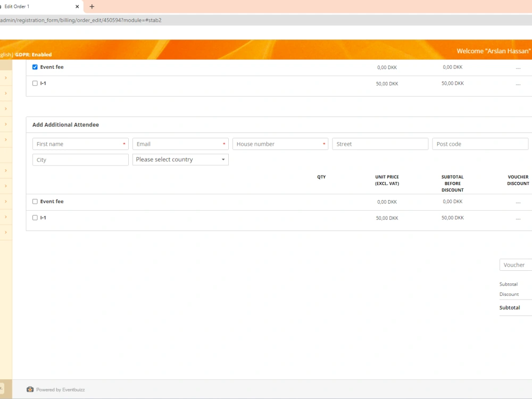Focus the Email field

[x=180, y=144]
